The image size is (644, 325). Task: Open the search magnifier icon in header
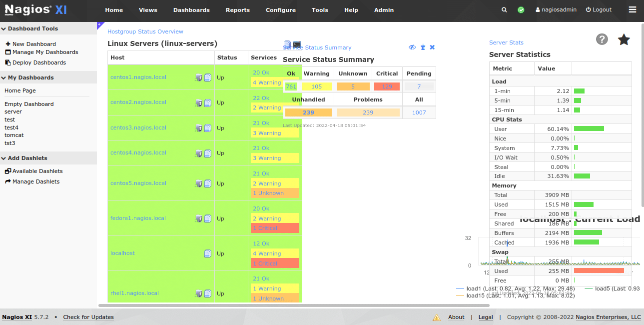(504, 9)
